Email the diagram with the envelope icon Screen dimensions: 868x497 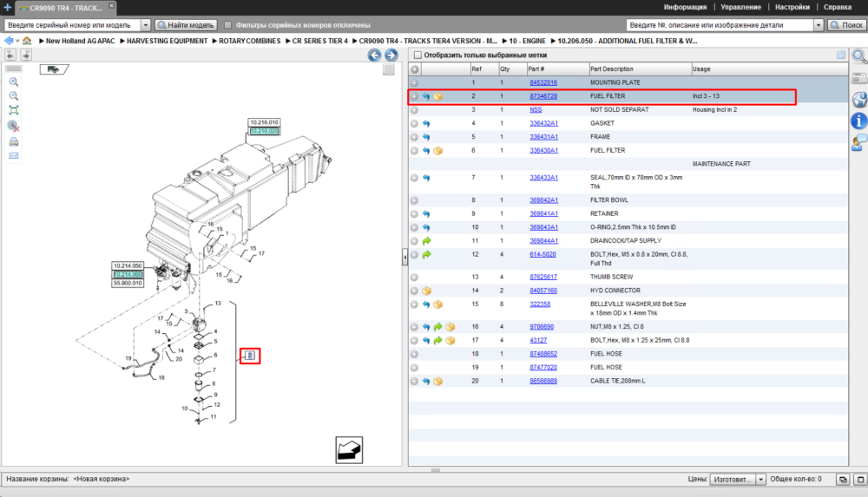click(x=14, y=155)
